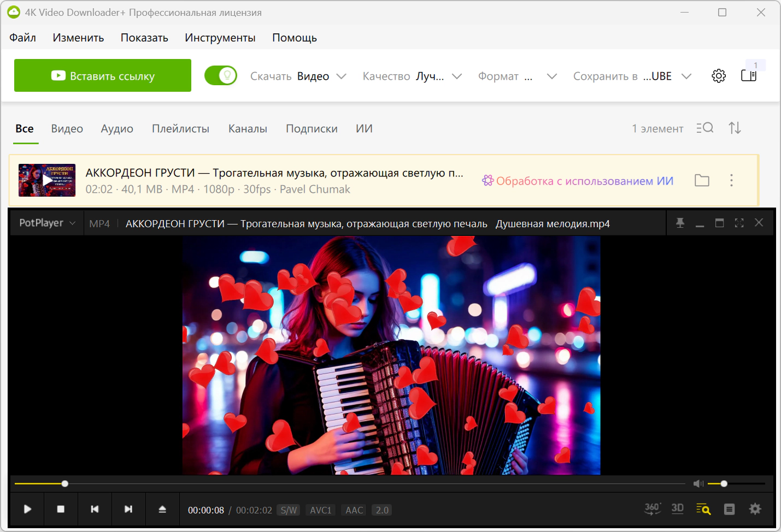The height and width of the screenshot is (532, 781).
Task: Toggle 3D video mode in PotPlayer
Action: click(677, 509)
